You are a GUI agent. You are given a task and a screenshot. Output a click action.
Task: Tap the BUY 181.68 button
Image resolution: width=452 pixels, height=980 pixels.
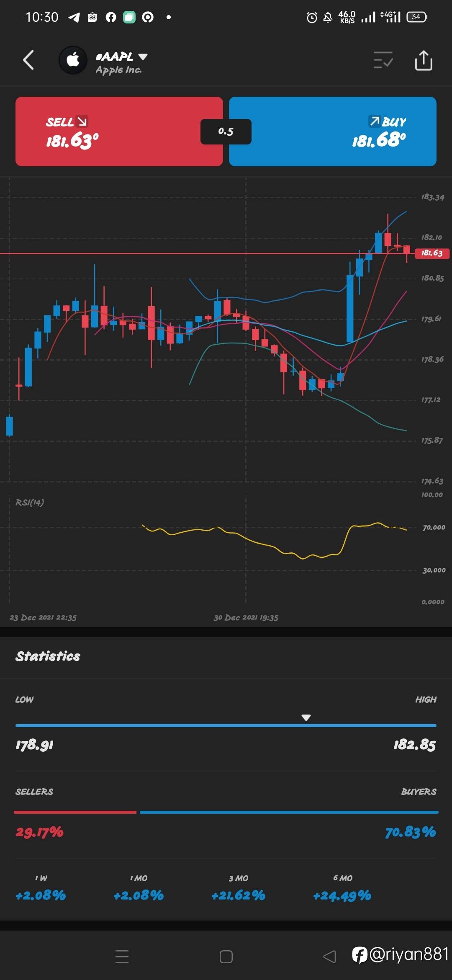click(x=333, y=132)
